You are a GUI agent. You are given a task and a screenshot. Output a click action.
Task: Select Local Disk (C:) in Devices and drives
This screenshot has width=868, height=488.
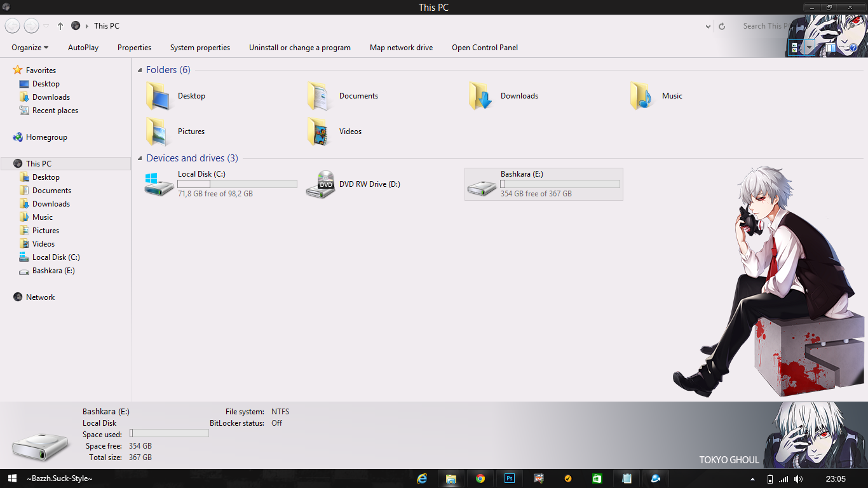pos(220,184)
